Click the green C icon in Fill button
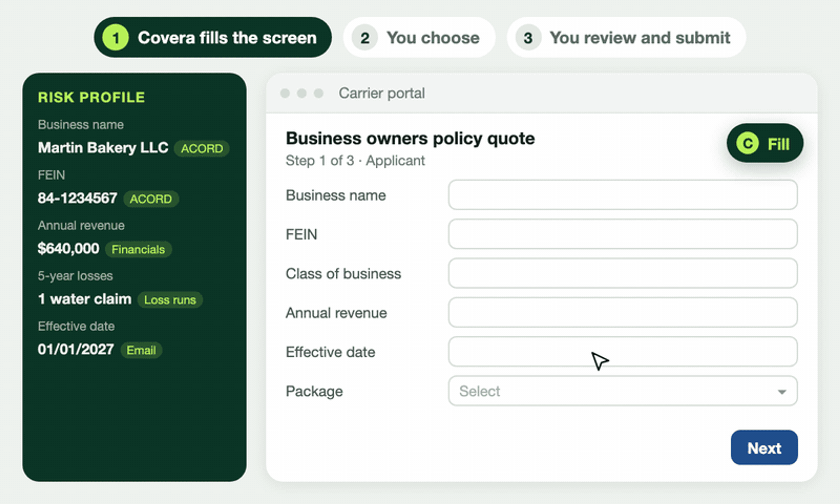The height and width of the screenshot is (504, 840). coord(747,143)
